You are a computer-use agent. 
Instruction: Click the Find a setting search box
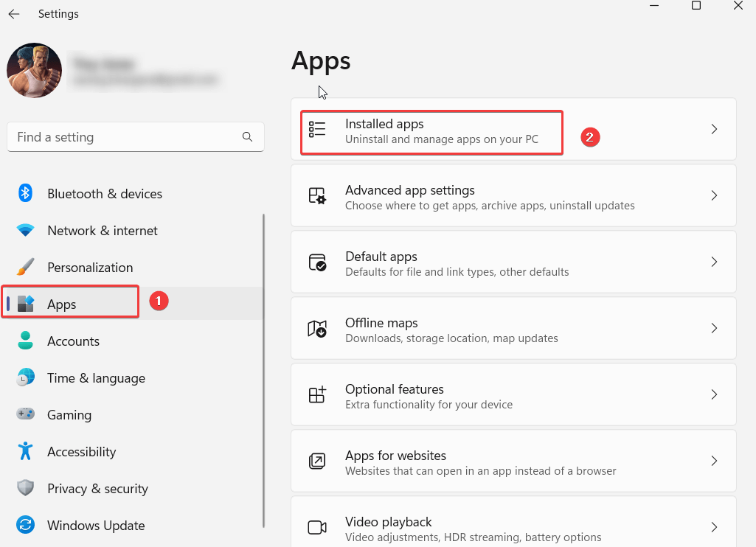136,137
